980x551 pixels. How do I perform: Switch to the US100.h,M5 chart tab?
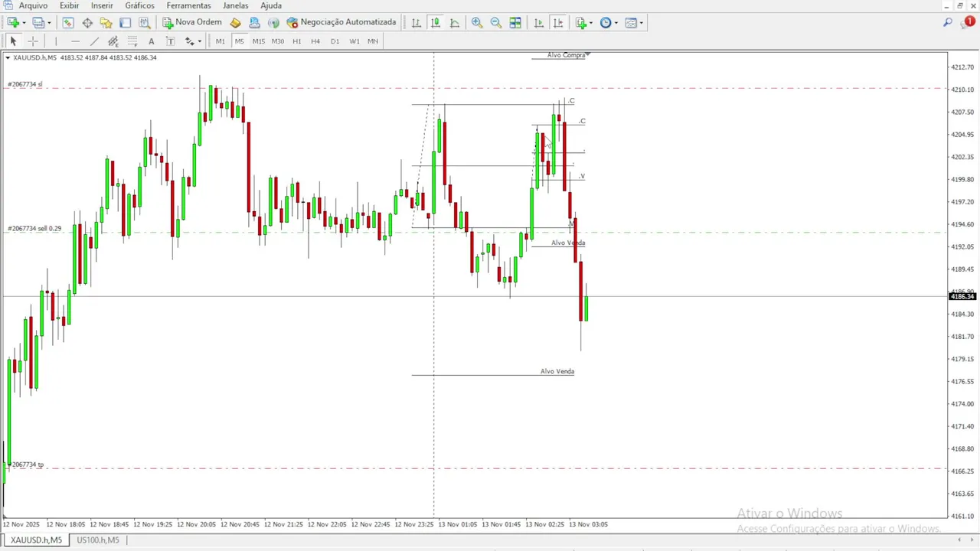(x=97, y=540)
